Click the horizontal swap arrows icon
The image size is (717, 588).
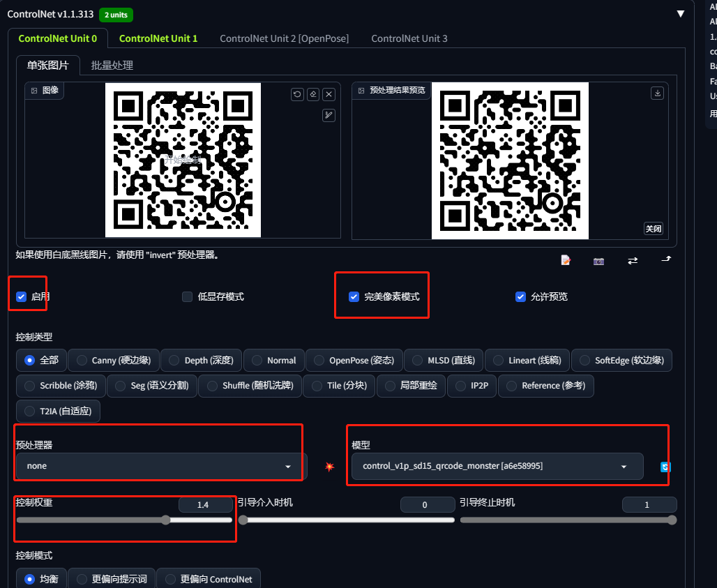pyautogui.click(x=633, y=261)
